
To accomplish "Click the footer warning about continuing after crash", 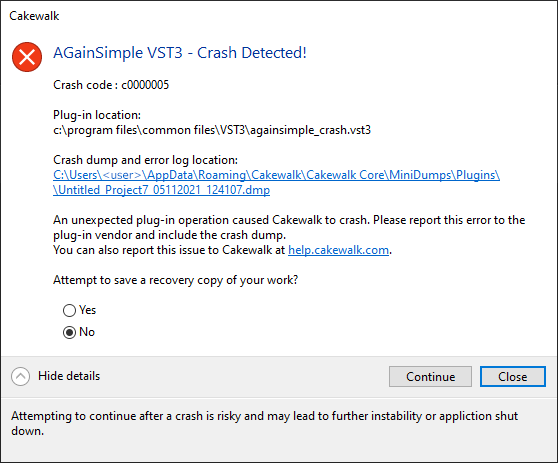I will pyautogui.click(x=264, y=423).
